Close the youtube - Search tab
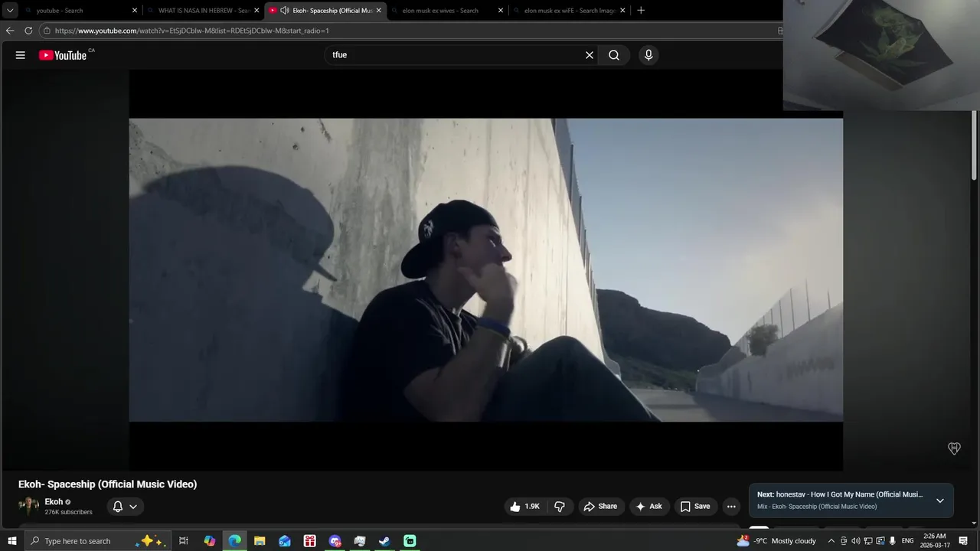The height and width of the screenshot is (551, 980). click(x=135, y=11)
